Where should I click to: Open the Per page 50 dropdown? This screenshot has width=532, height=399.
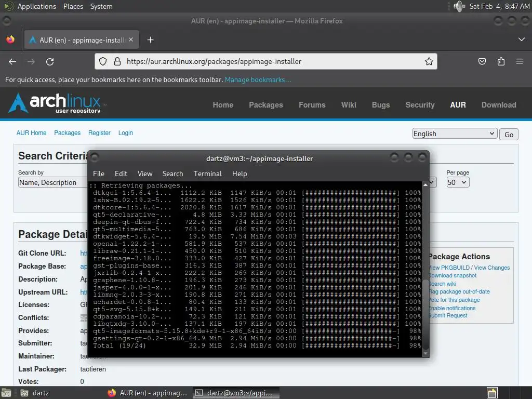458,182
